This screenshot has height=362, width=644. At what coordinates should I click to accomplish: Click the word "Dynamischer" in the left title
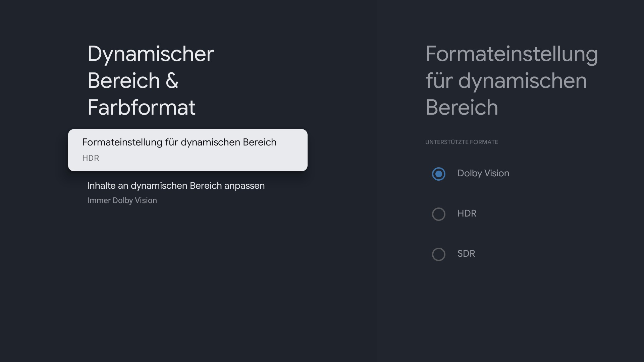150,54
